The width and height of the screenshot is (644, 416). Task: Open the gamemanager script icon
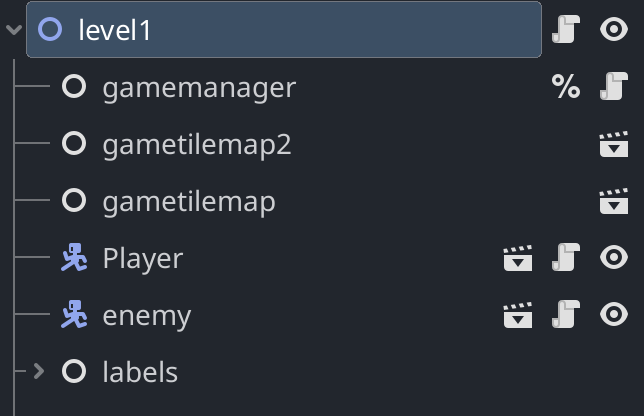(614, 86)
